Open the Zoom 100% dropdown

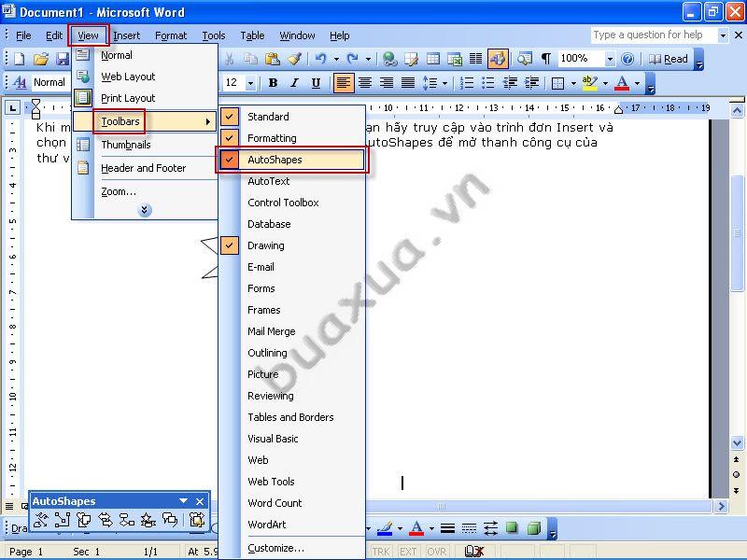click(610, 59)
